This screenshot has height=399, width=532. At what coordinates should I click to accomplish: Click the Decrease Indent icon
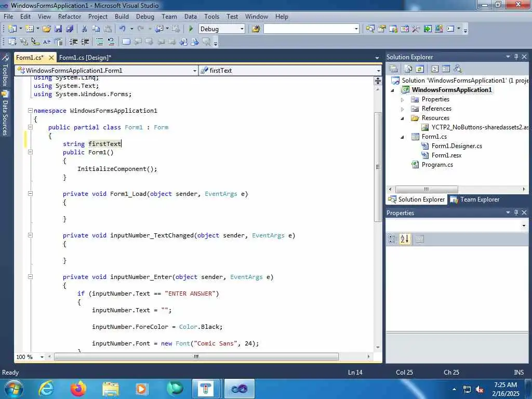[x=73, y=42]
